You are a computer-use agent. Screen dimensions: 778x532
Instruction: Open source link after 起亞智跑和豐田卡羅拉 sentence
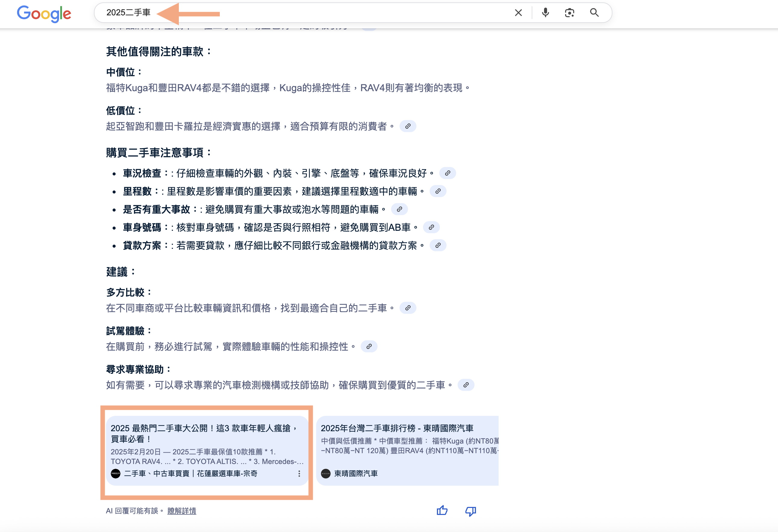(x=408, y=126)
